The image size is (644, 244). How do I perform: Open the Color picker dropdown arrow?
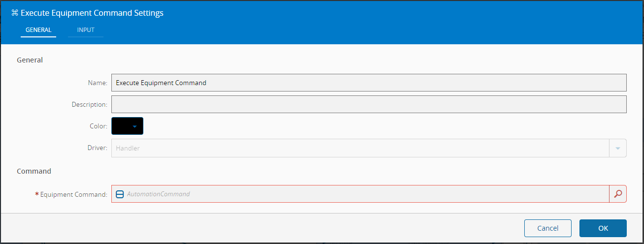135,126
